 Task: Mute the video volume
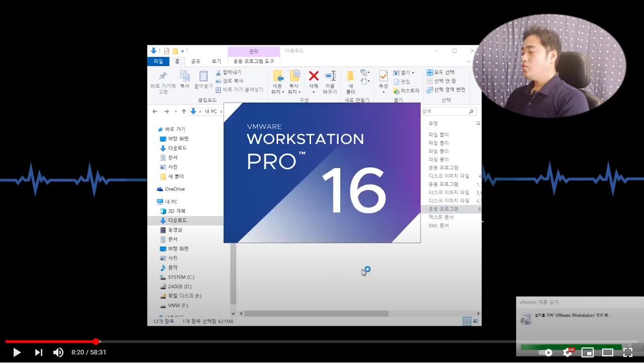tap(58, 352)
